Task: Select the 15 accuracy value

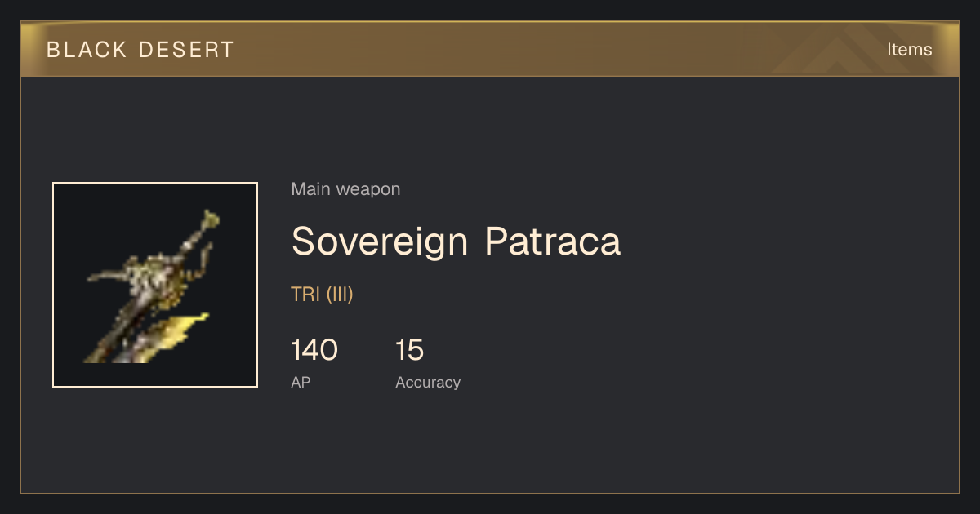Action: pos(410,350)
